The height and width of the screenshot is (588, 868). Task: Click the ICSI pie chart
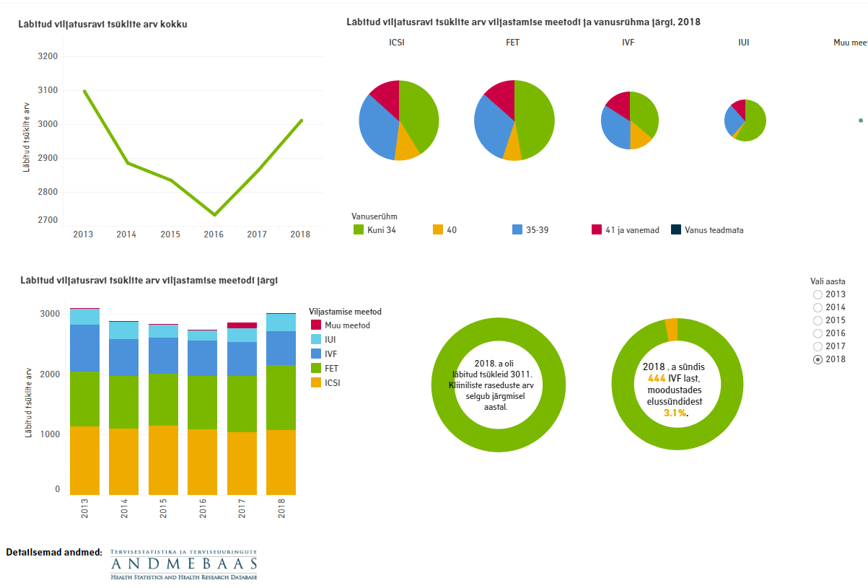399,120
